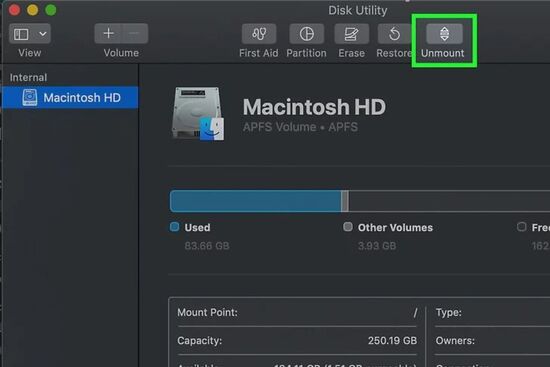Select Macintosh HD in the sidebar
The image size is (550, 367).
[70, 98]
